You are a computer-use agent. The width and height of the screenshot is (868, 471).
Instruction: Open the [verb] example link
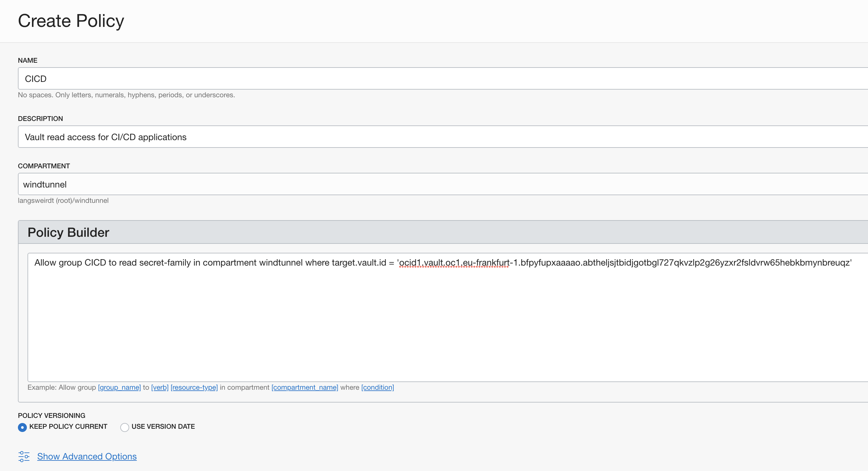click(160, 387)
